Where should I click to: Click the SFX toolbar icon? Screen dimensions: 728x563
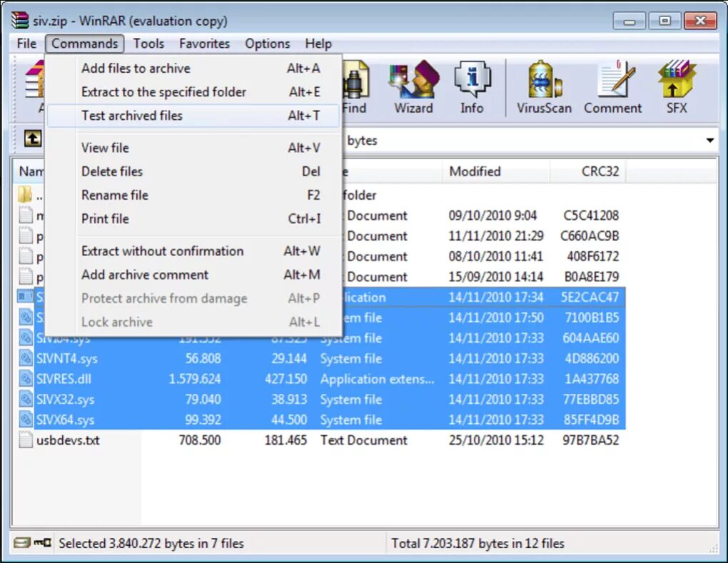pyautogui.click(x=677, y=87)
